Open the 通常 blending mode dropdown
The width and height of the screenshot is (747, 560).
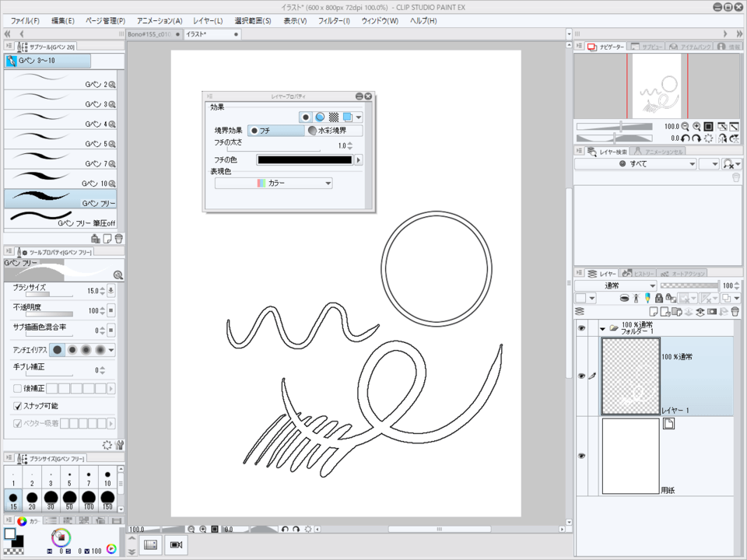pos(615,285)
